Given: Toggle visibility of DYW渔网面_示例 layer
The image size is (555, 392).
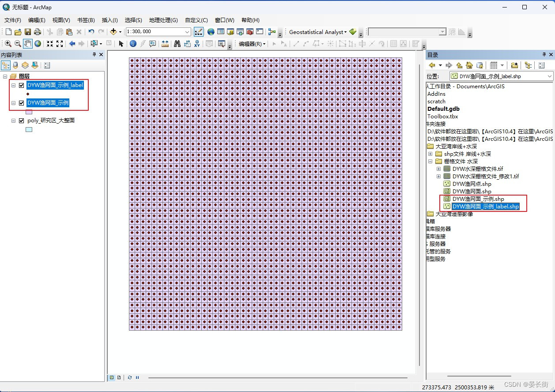Looking at the screenshot, I should pyautogui.click(x=22, y=103).
